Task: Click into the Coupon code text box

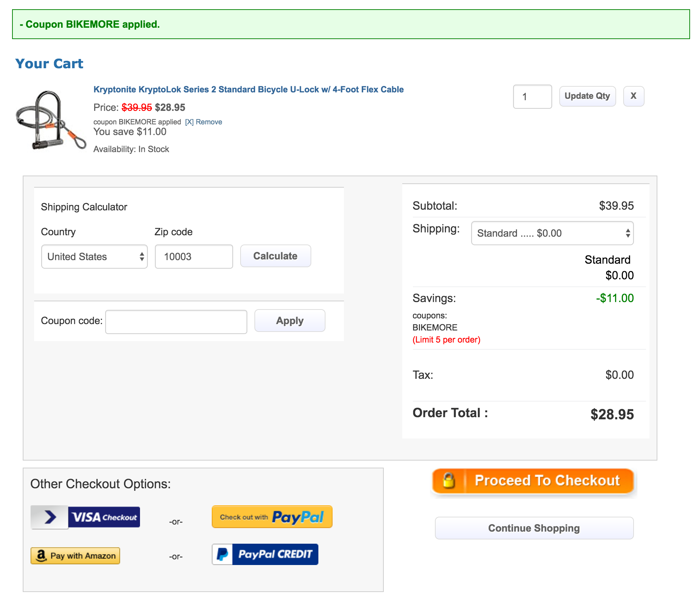Action: coord(176,322)
